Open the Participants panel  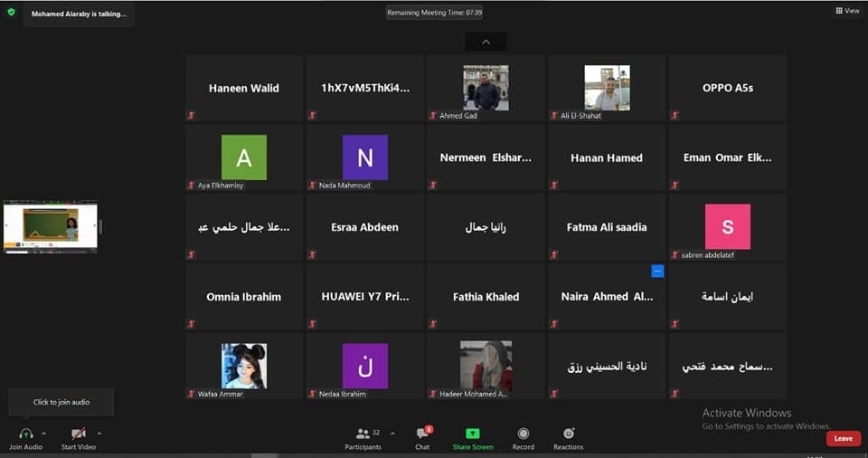point(363,438)
